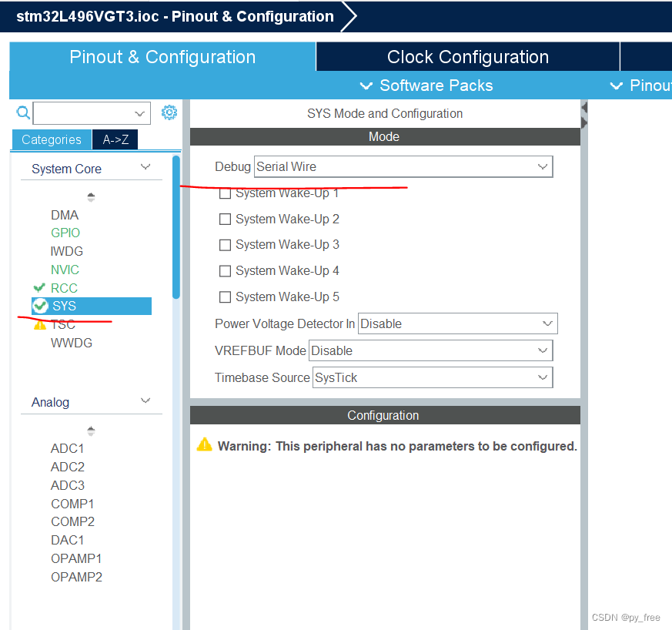Click the category list vertical scrollbar
Screen dimensions: 672x630
click(176, 227)
